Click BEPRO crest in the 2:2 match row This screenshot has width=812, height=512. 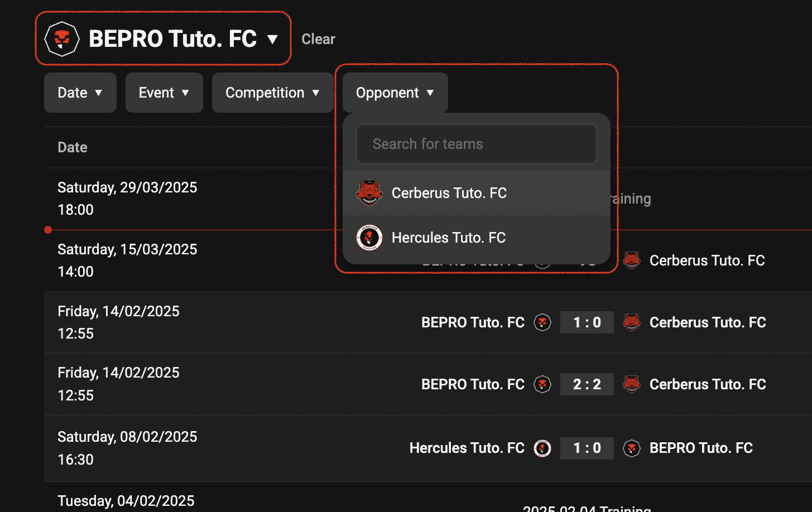(542, 384)
